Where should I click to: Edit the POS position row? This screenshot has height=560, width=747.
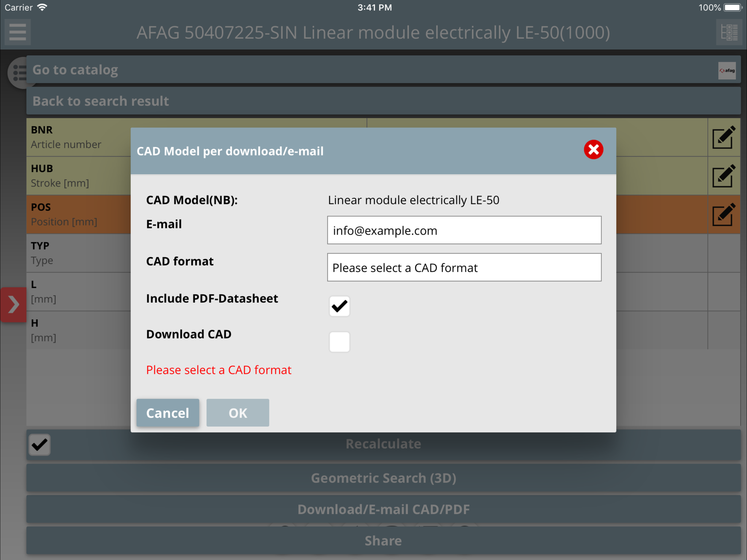click(x=724, y=214)
